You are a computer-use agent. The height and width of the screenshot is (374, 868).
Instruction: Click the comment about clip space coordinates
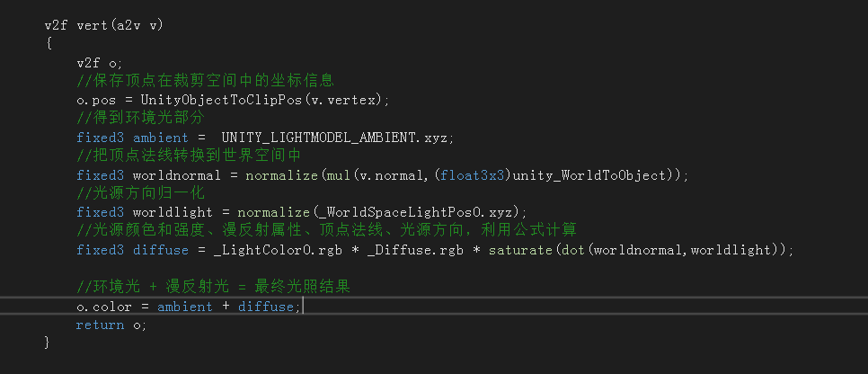tap(205, 81)
